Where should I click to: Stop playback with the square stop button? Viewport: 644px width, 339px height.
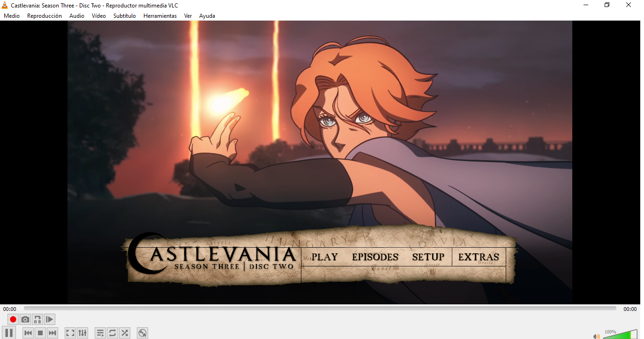click(40, 333)
